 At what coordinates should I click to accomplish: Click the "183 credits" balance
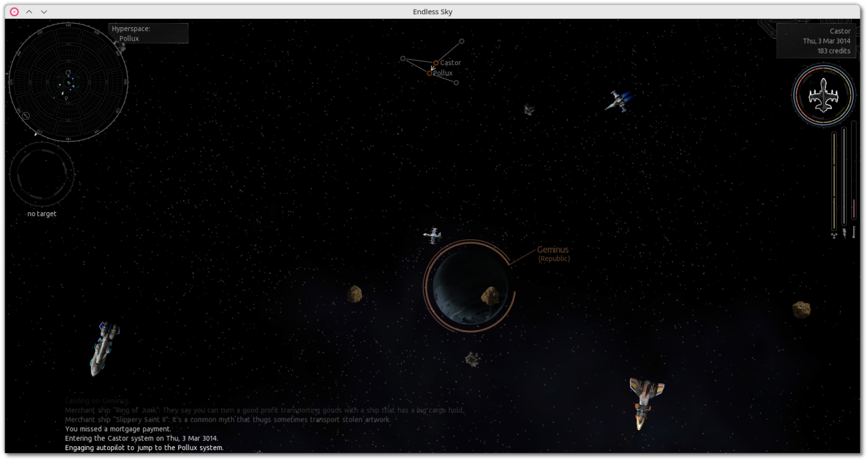pyautogui.click(x=833, y=51)
